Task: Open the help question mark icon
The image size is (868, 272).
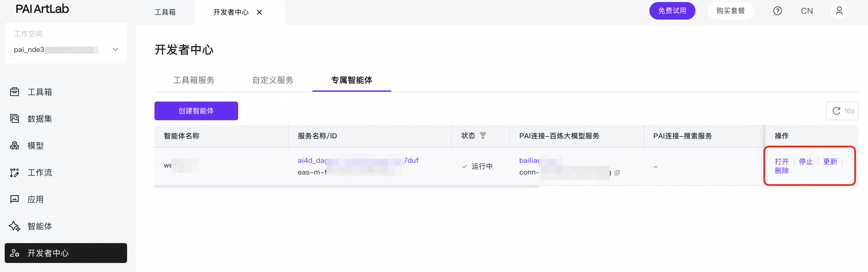Action: point(777,11)
